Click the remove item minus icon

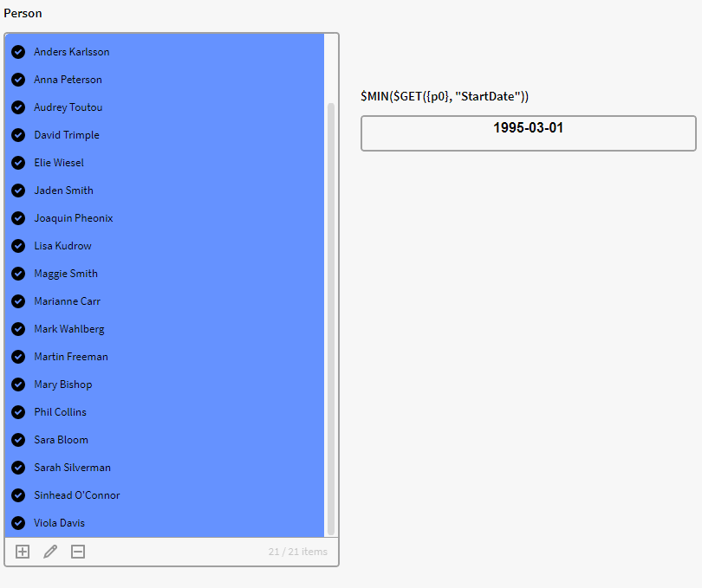pyautogui.click(x=78, y=552)
